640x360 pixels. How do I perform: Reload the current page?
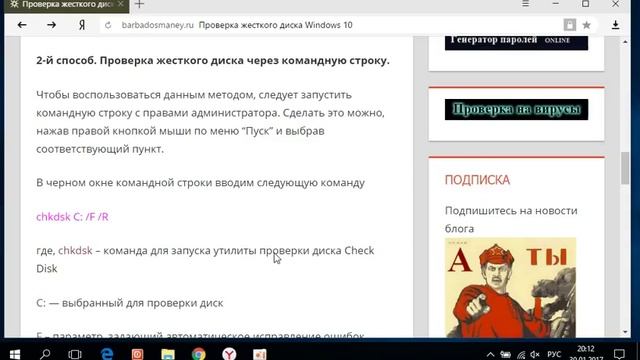(x=108, y=25)
